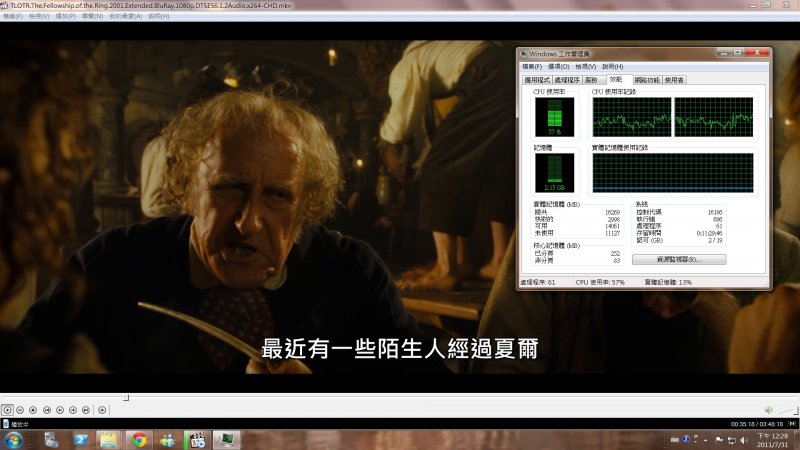Switch to the 應用程式 tab in Task Manager
Image resolution: width=800 pixels, height=450 pixels.
[x=537, y=80]
